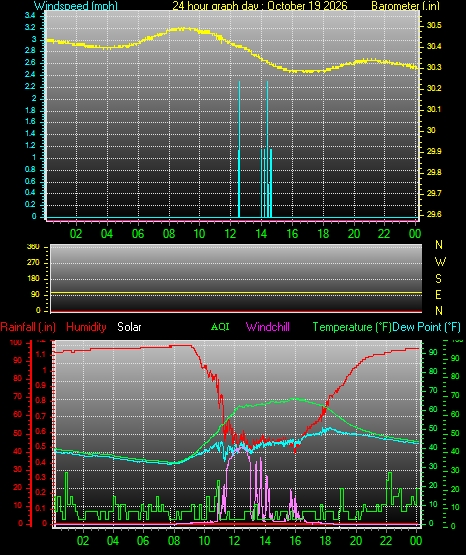Click the "Rainfall (.in)" legend label
466x555 pixels.
28,327
